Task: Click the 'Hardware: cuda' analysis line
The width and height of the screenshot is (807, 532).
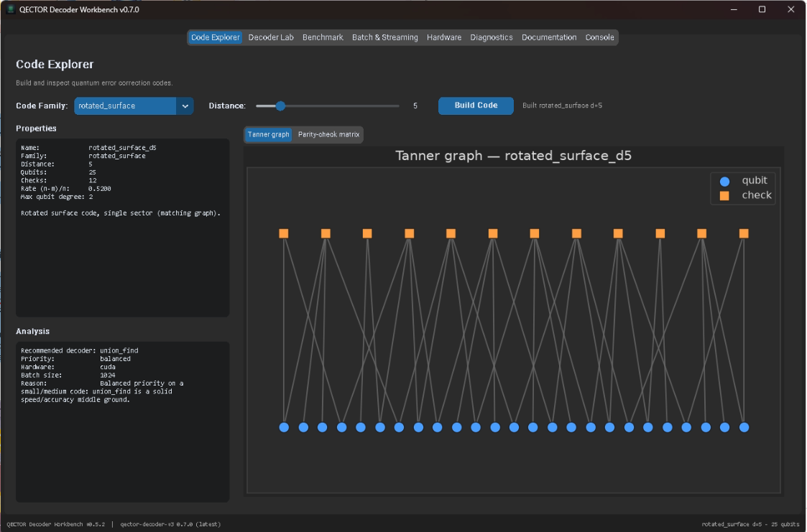Action: [68, 367]
